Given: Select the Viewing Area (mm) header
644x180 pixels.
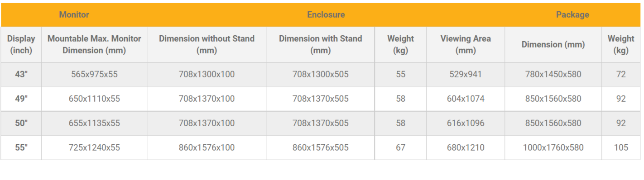Looking at the screenshot, I should pyautogui.click(x=466, y=44).
